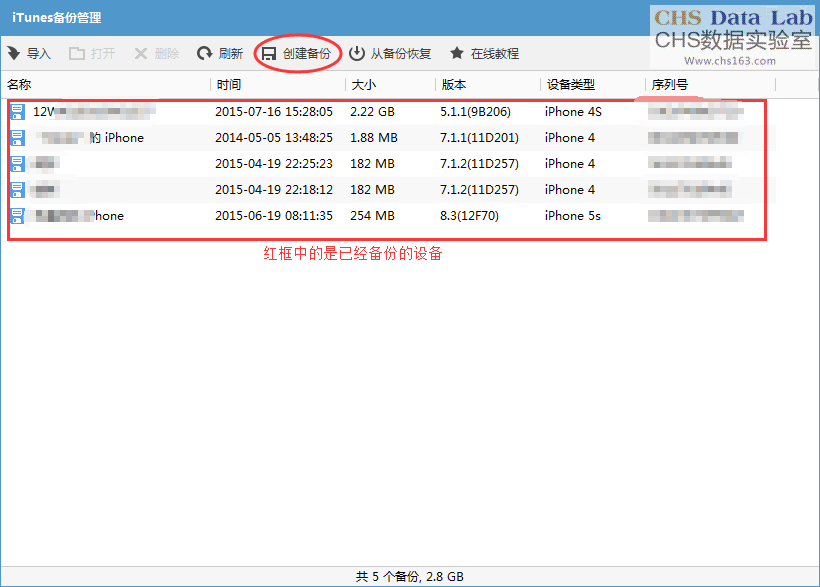This screenshot has height=587, width=820.
Task: Click the 在线教程 star icon
Action: point(457,53)
